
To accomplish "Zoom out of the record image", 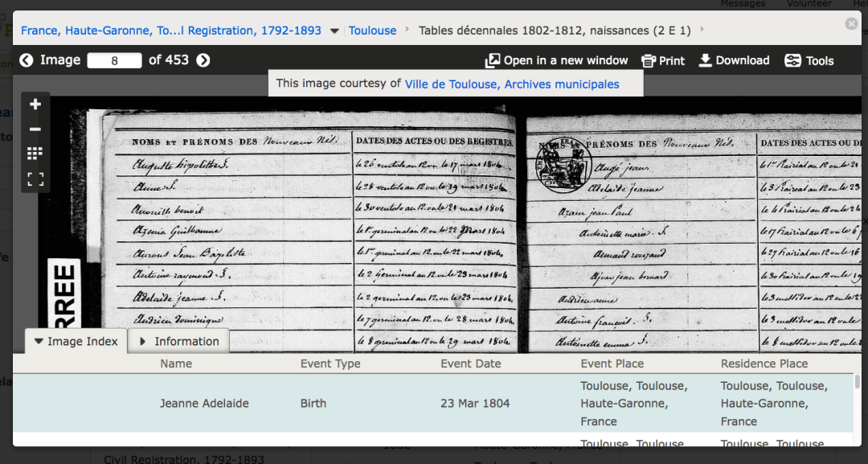I will pos(35,129).
